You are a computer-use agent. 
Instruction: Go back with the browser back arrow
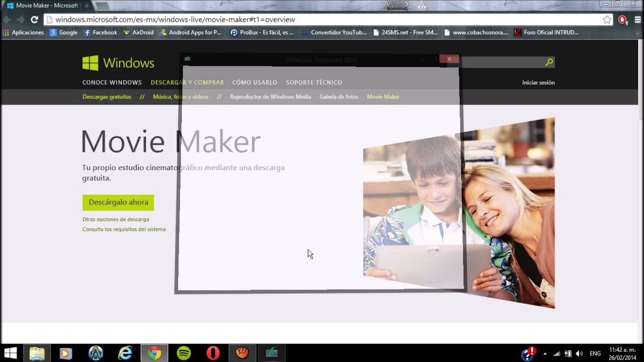click(x=7, y=20)
